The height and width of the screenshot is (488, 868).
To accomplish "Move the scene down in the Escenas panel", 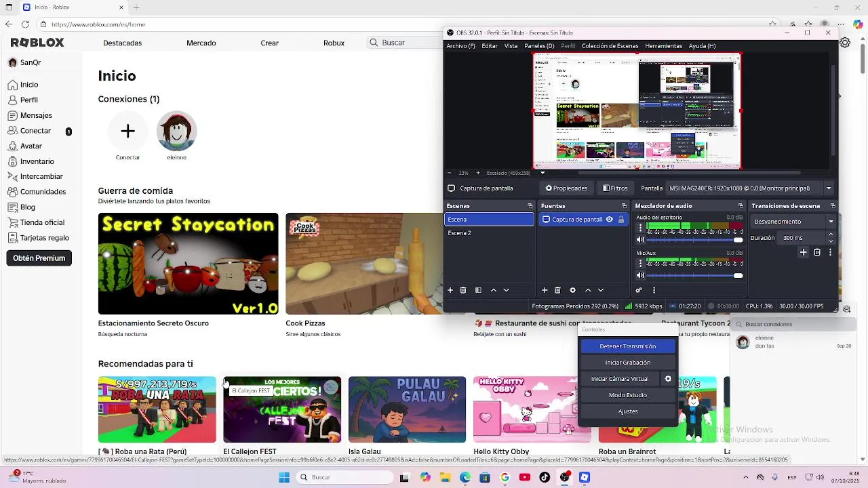I will 506,290.
